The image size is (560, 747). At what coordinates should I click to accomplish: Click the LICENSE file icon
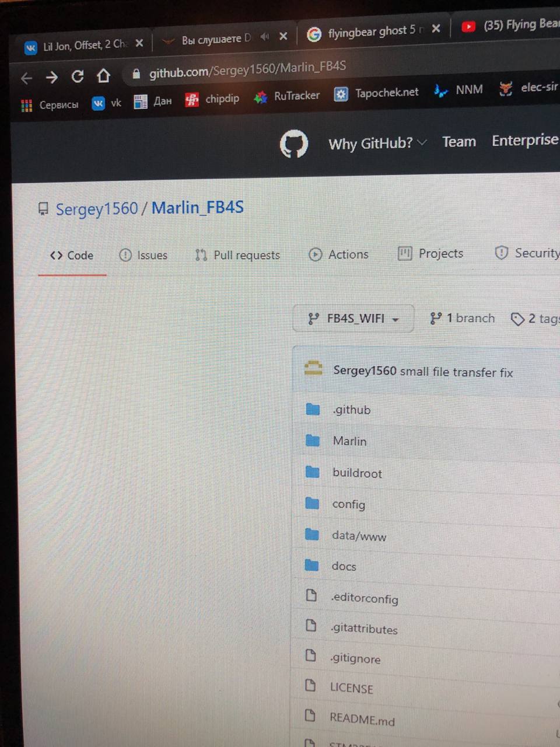310,685
